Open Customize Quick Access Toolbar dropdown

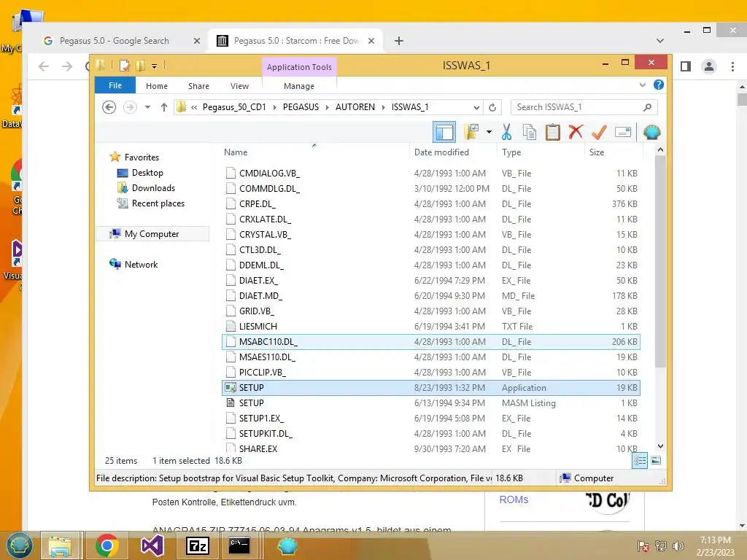pos(155,66)
